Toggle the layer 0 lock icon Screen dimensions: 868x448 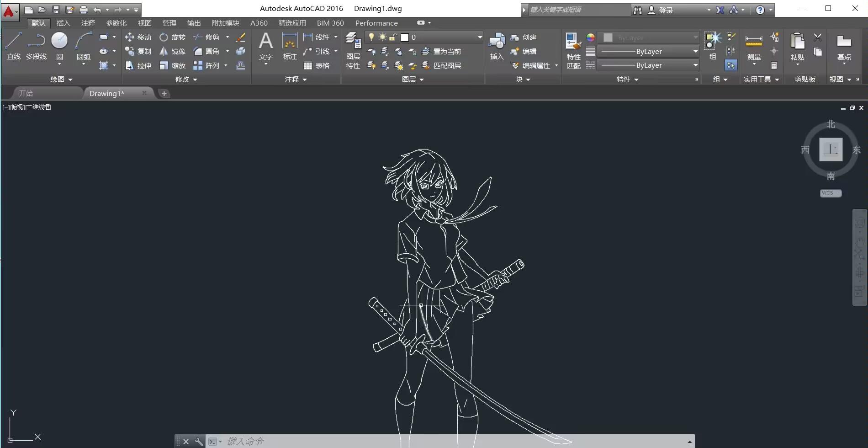tap(393, 37)
